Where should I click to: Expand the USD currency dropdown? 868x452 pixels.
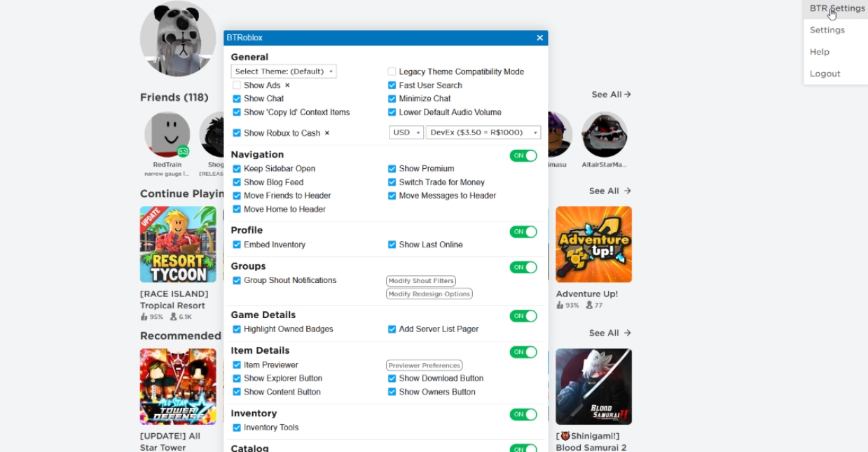click(406, 132)
